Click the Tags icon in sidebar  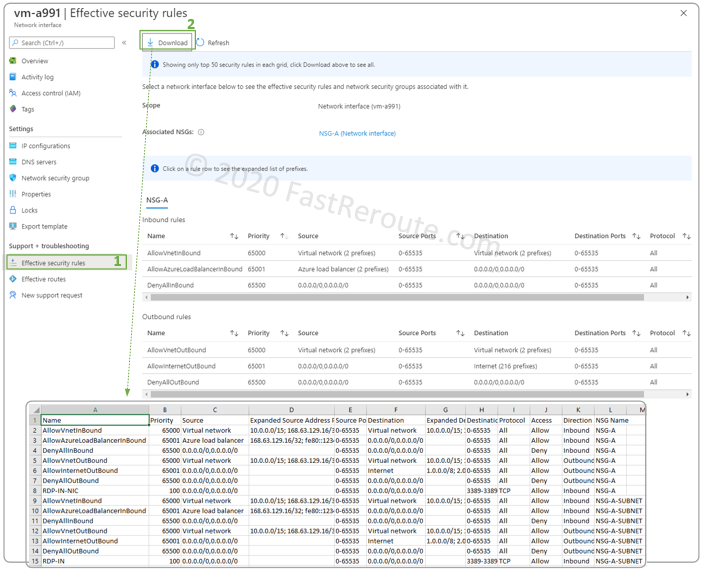coord(13,109)
